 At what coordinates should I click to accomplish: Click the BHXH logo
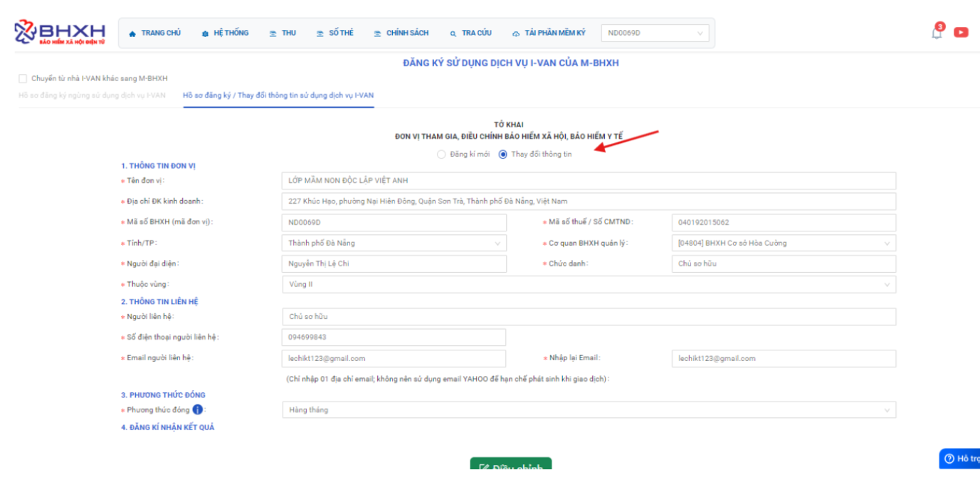point(60,33)
